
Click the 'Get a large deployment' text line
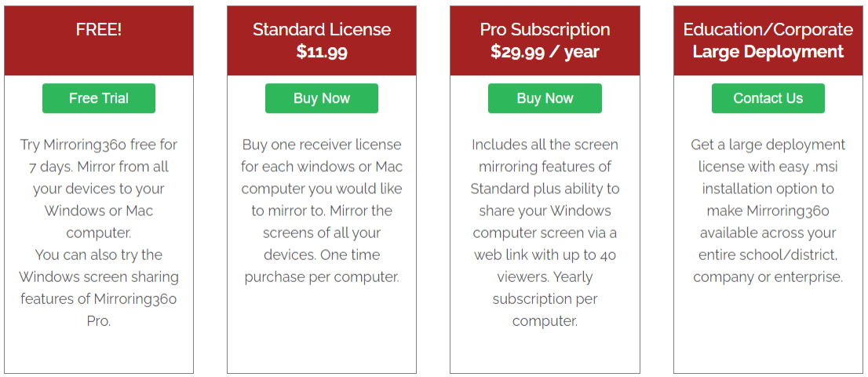[x=768, y=145]
